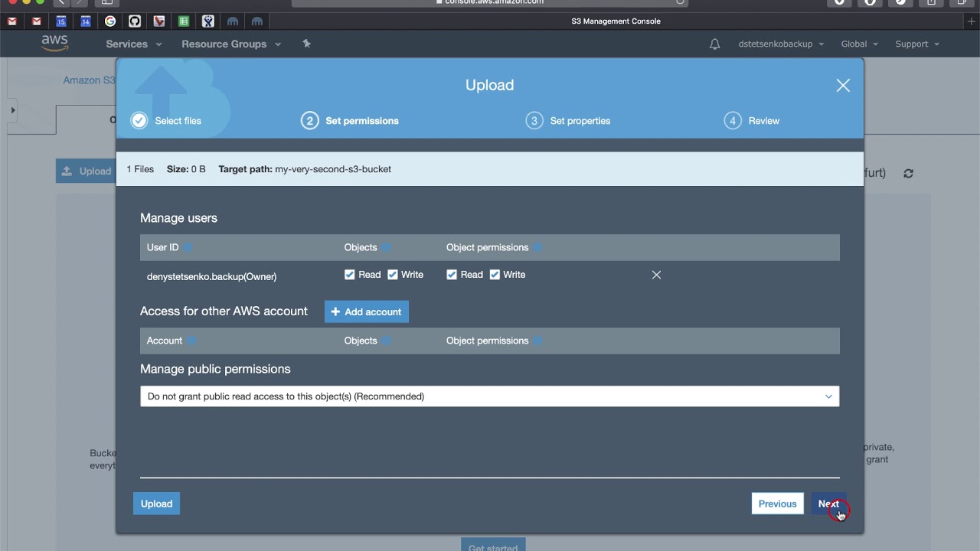The height and width of the screenshot is (551, 980).
Task: Uncheck Object permissions Read for owner
Action: (452, 275)
